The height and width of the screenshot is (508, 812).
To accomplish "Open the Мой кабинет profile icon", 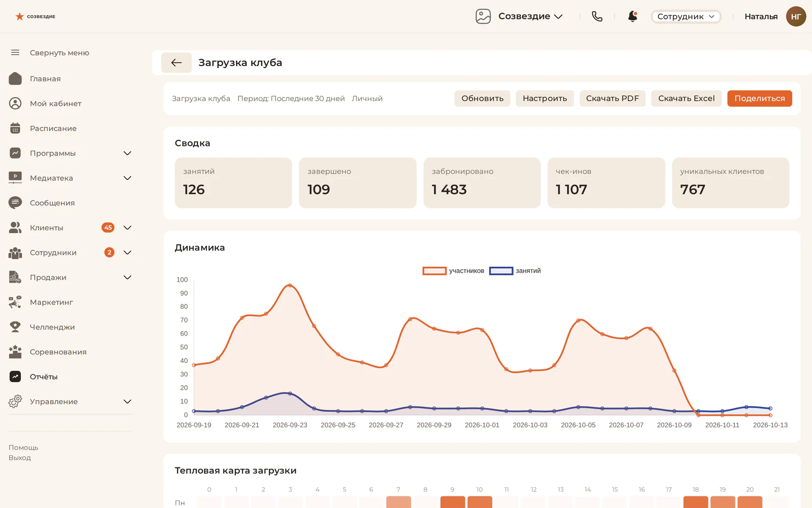I will pyautogui.click(x=15, y=103).
